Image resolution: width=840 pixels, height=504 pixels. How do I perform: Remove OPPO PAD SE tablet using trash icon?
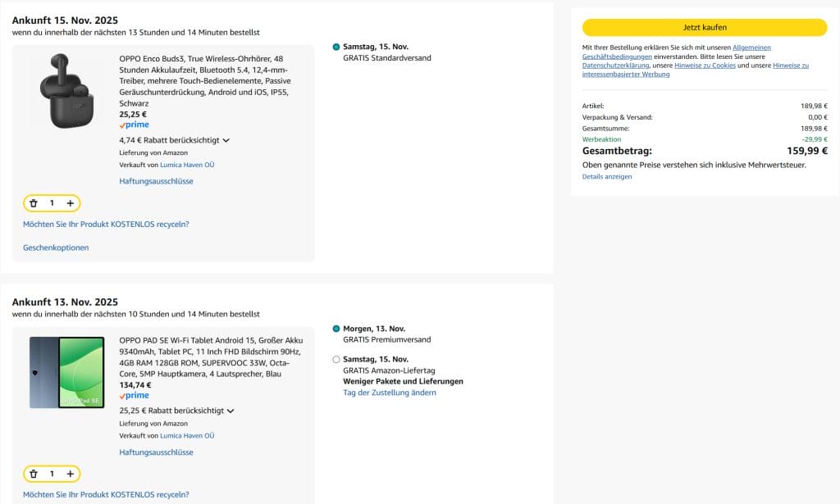[34, 474]
